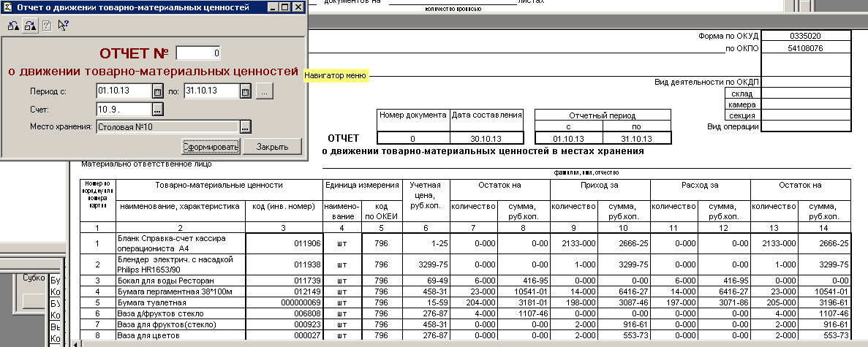Click the по end date field
The image size is (868, 347).
(x=211, y=91)
